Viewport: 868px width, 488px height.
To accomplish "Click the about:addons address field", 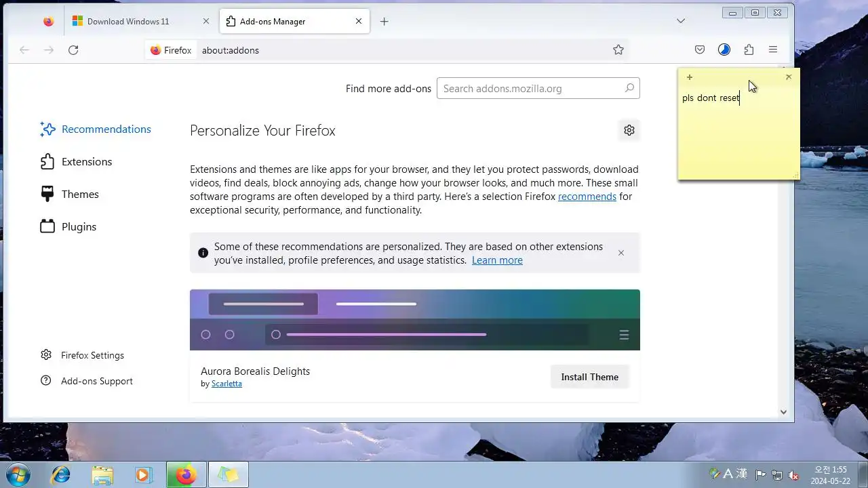I will (x=403, y=50).
